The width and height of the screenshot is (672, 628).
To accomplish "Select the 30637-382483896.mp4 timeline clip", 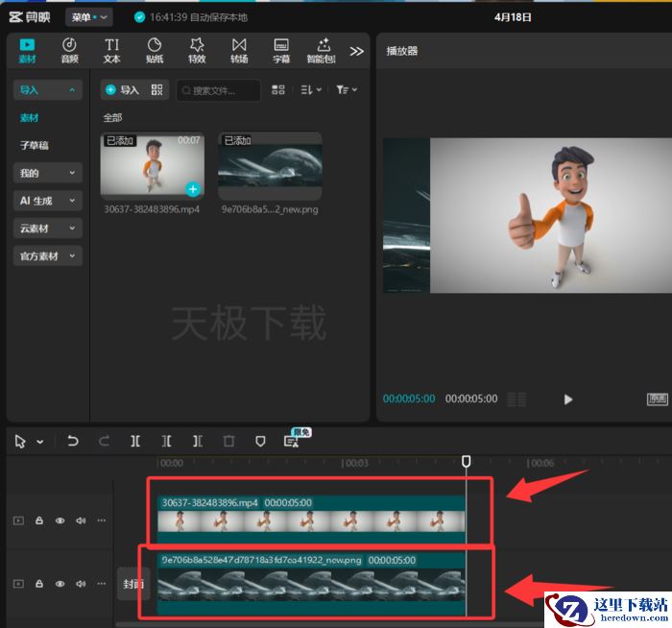I will pyautogui.click(x=311, y=519).
